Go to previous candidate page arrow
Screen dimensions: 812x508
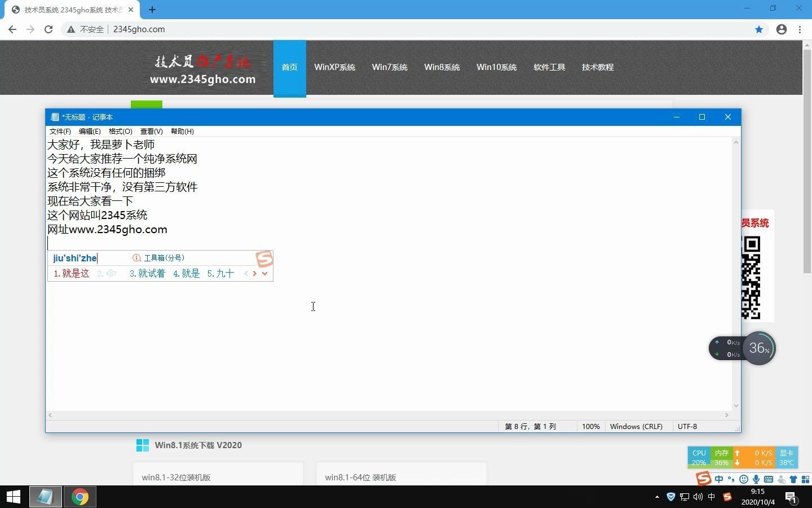point(246,273)
